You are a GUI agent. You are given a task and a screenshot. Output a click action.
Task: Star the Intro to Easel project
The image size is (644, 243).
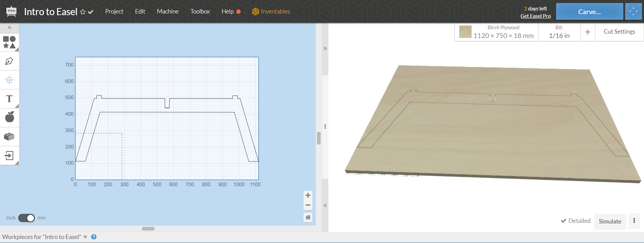83,12
